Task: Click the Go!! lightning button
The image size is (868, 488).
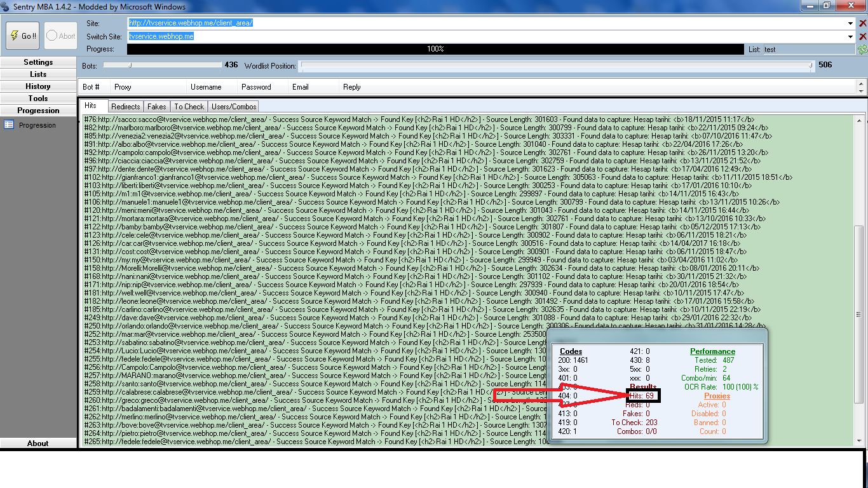Action: coord(23,36)
